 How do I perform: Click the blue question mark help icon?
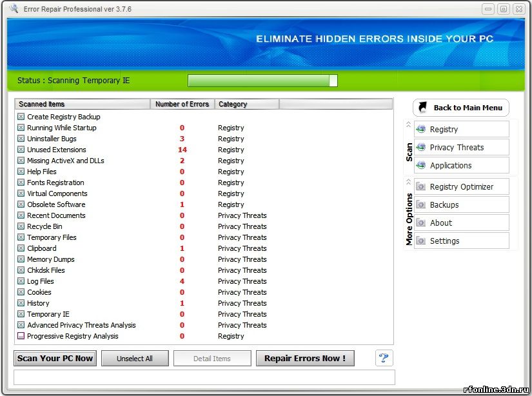[384, 358]
